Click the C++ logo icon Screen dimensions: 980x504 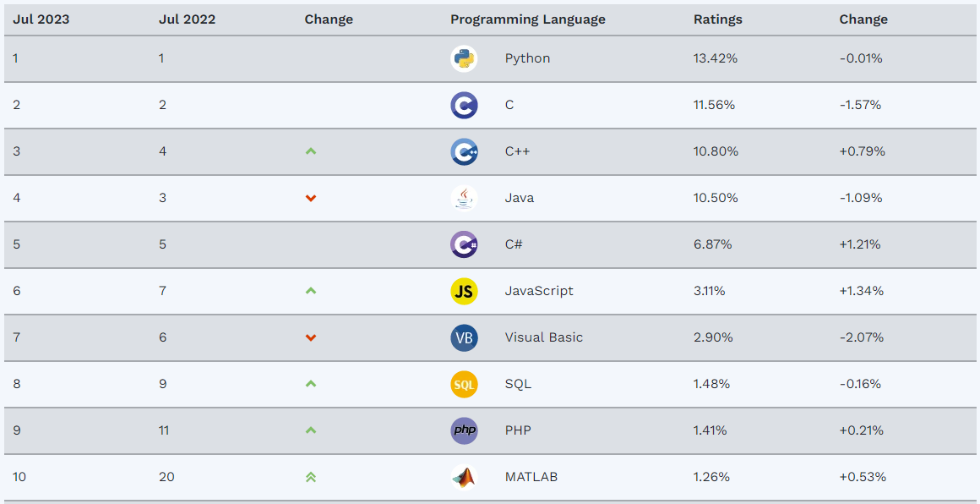464,151
